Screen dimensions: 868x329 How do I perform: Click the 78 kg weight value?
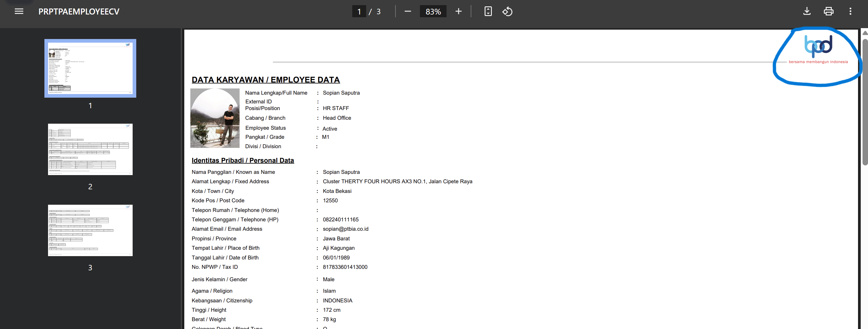click(x=329, y=320)
